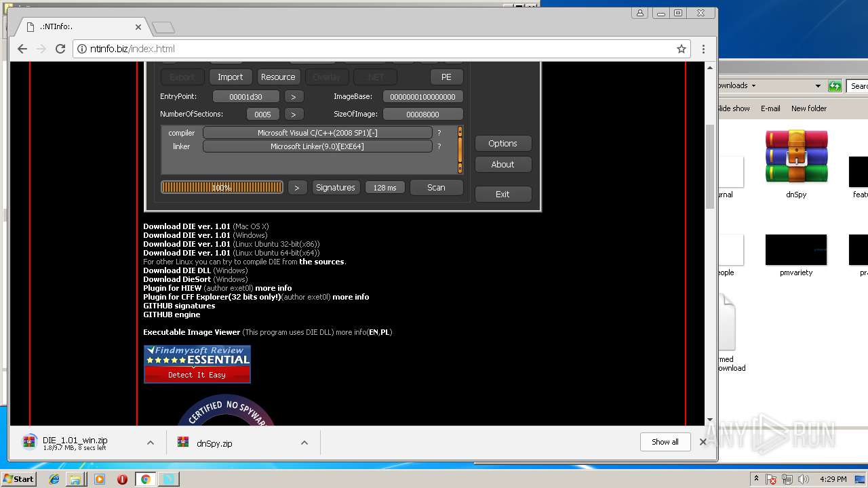Click the SizeOfImage field 00008000
This screenshot has height=488, width=868.
pyautogui.click(x=423, y=115)
